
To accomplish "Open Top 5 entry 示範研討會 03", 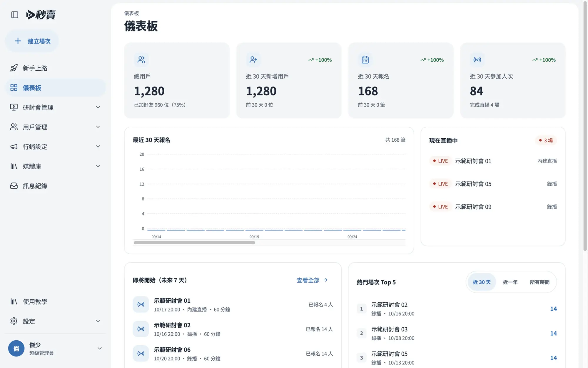I will [x=457, y=333].
